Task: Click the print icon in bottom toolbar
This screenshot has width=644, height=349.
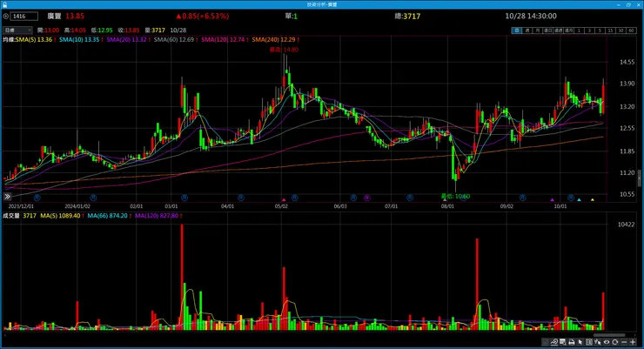Action: (571, 342)
